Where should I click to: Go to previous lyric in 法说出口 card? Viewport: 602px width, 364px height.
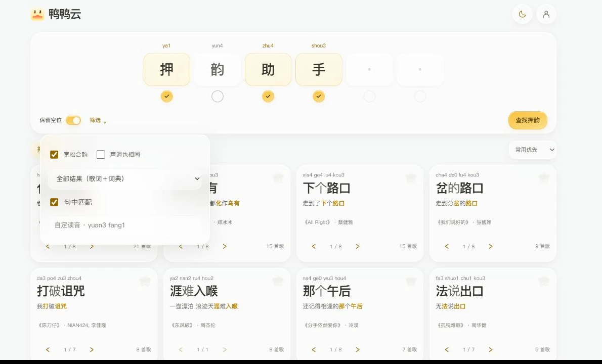[x=447, y=349]
